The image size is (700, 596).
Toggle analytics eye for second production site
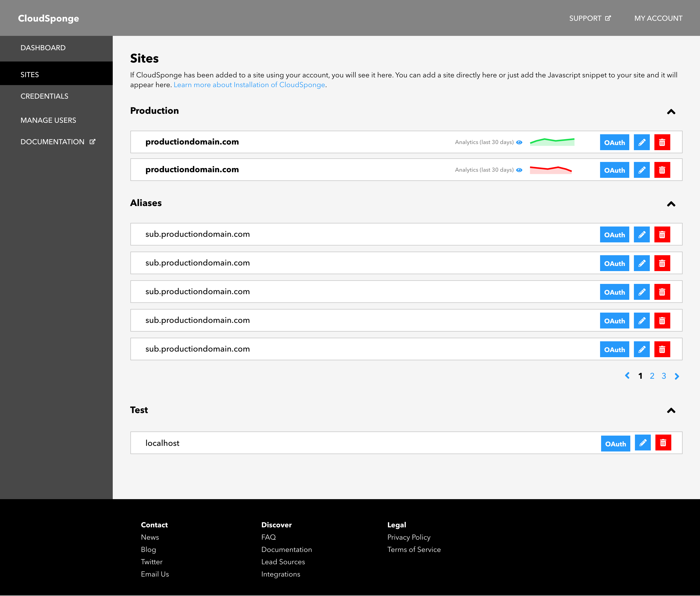(x=519, y=170)
